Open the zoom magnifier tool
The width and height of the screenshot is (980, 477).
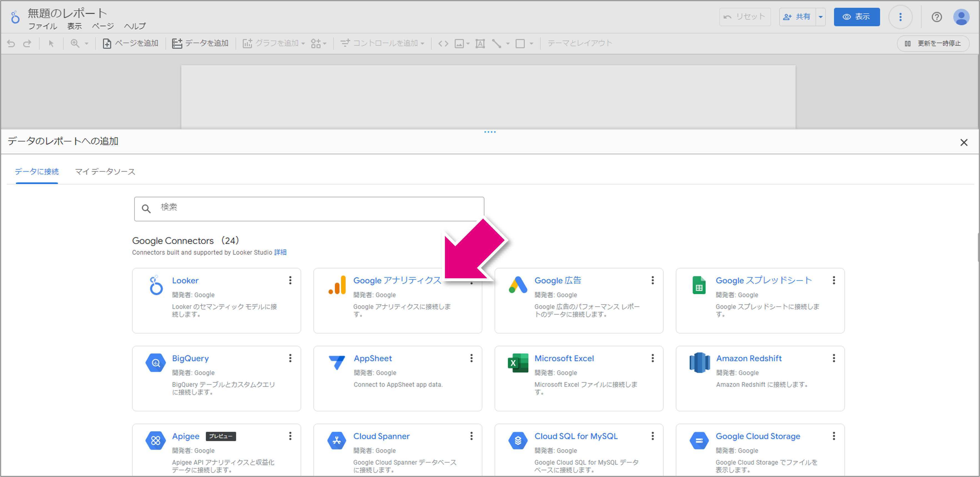click(x=75, y=43)
